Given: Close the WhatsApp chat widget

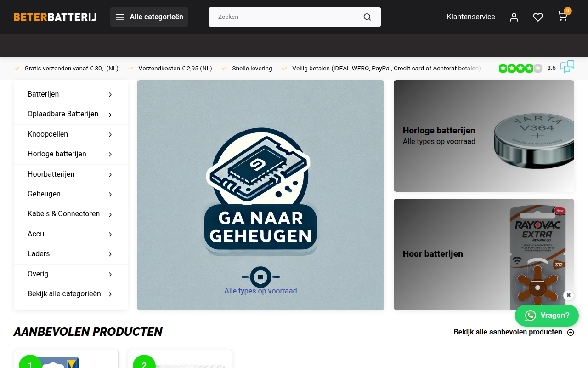Looking at the screenshot, I should click(x=569, y=295).
